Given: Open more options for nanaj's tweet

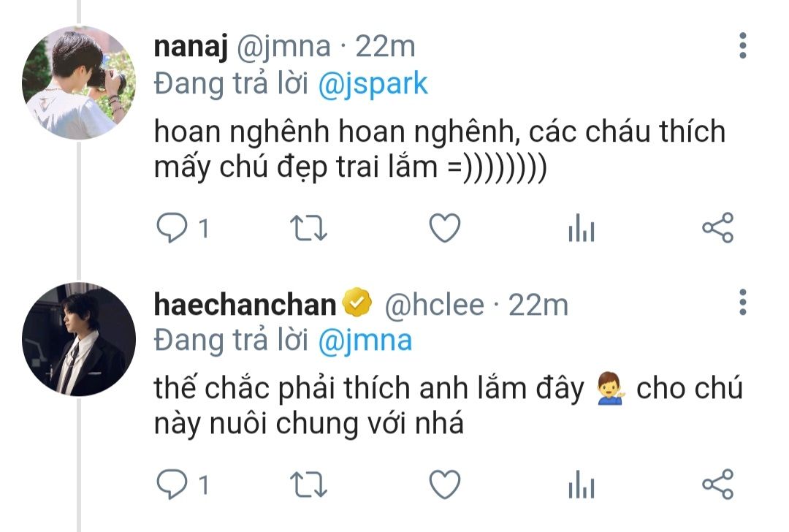Looking at the screenshot, I should (x=743, y=47).
